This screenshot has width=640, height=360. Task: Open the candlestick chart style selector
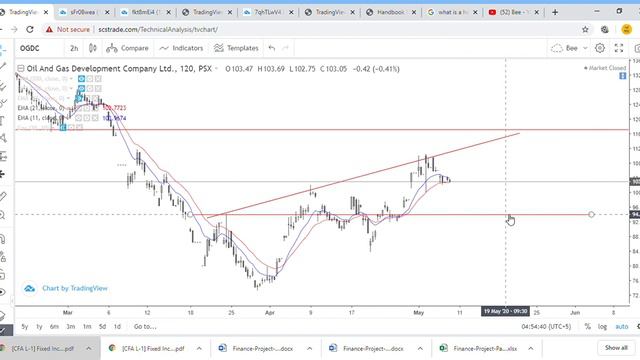coord(93,48)
